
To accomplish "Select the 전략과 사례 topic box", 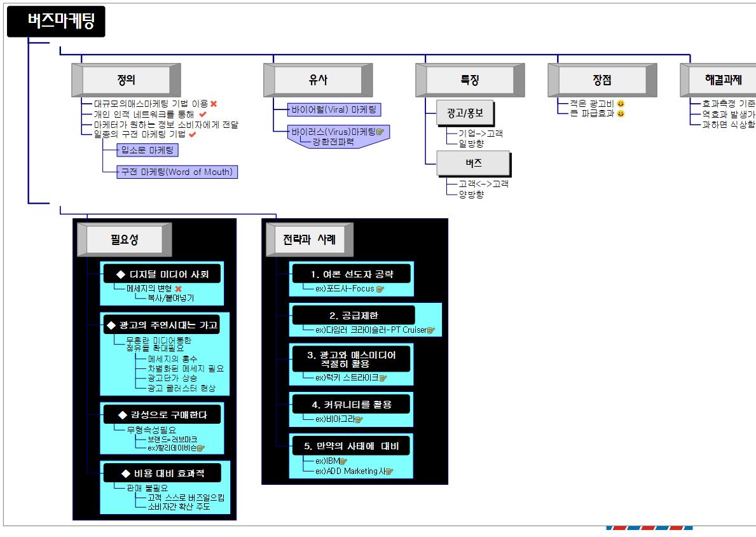I will 309,240.
